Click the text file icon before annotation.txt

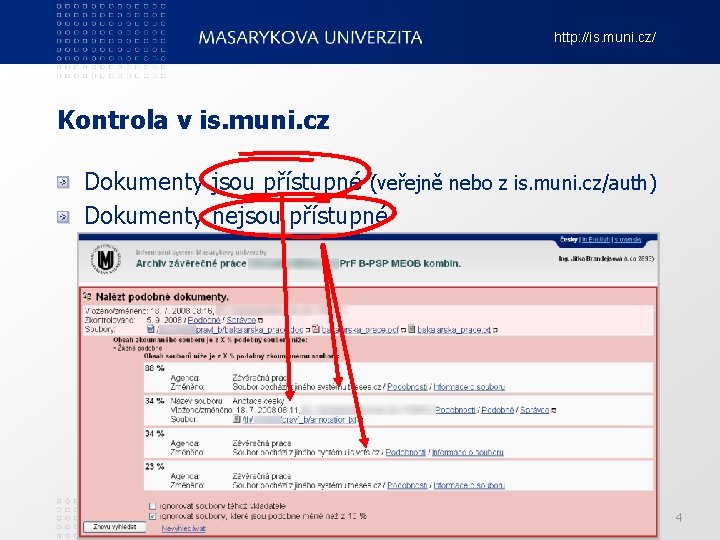237,419
